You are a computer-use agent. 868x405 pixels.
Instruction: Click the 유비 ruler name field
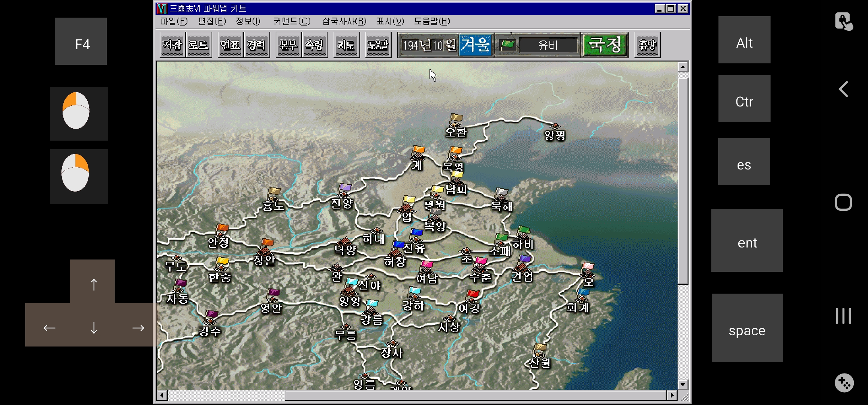click(548, 45)
